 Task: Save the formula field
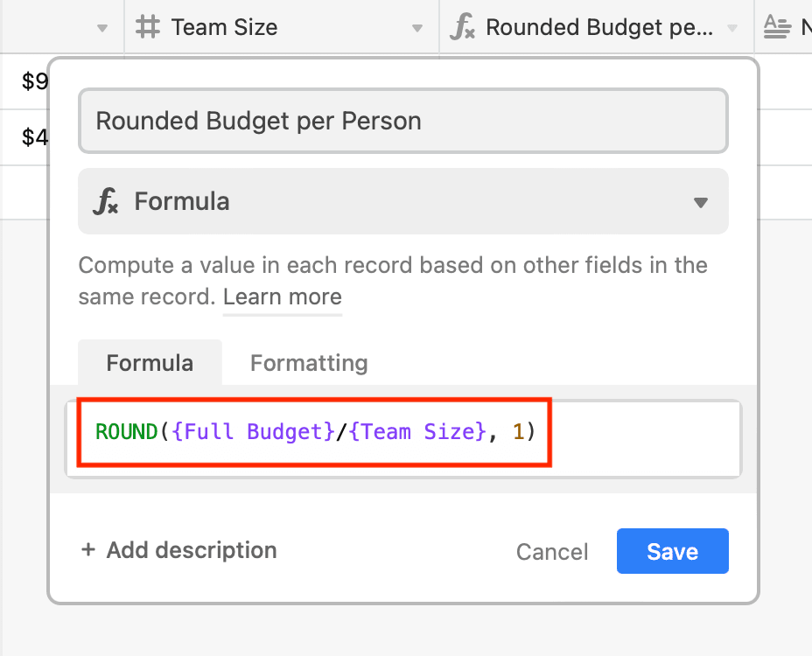(672, 551)
